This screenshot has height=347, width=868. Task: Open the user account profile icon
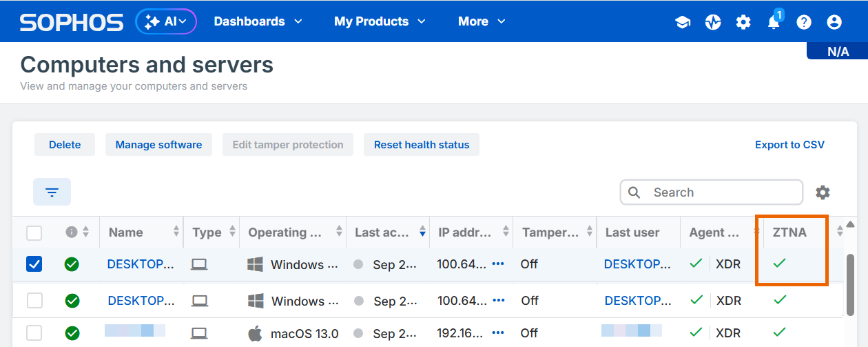(834, 22)
